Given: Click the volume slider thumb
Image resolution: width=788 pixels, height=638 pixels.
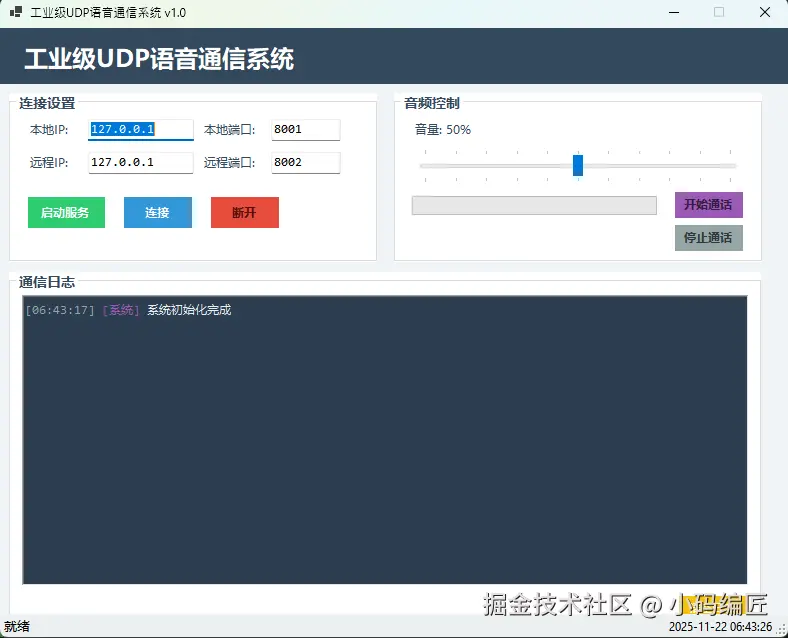Looking at the screenshot, I should (x=578, y=165).
